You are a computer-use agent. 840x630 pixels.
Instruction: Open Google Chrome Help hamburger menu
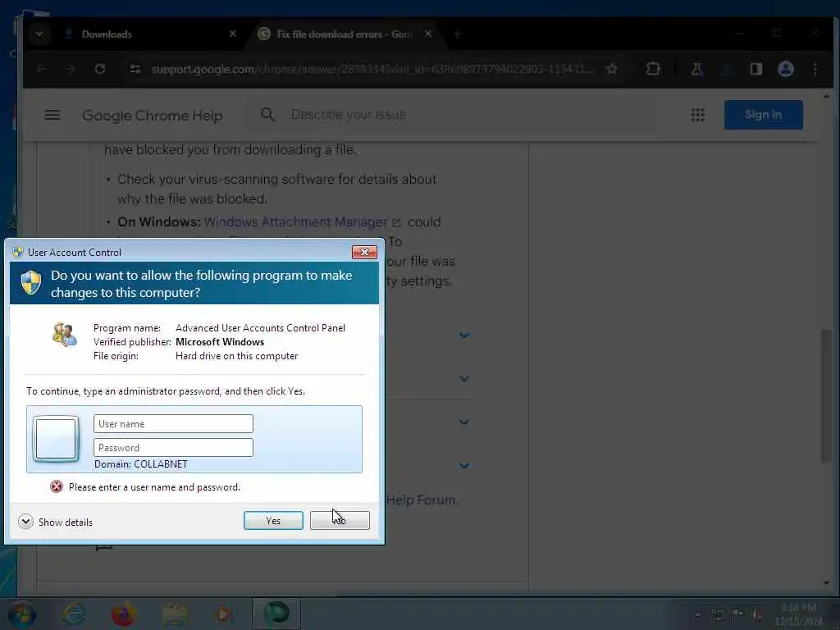[x=52, y=115]
